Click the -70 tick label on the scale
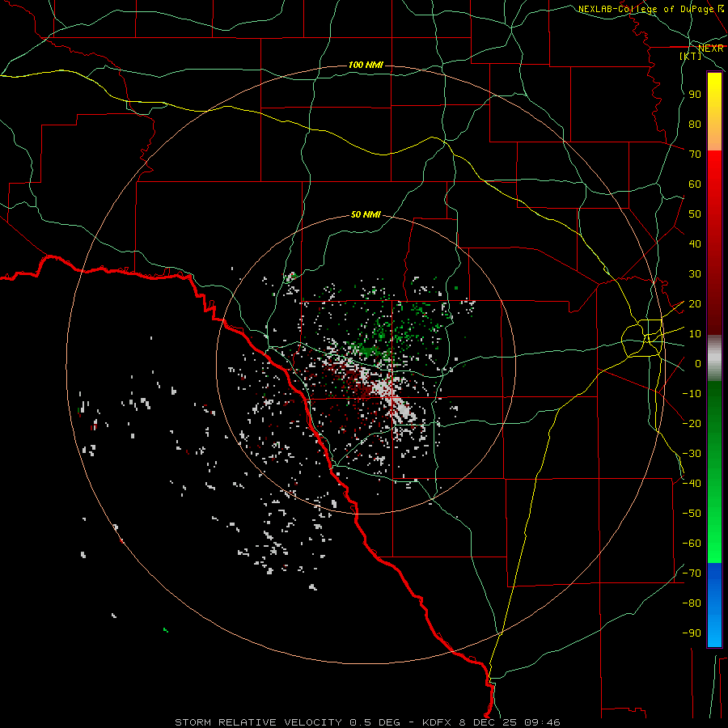The height and width of the screenshot is (728, 728). pos(692,573)
